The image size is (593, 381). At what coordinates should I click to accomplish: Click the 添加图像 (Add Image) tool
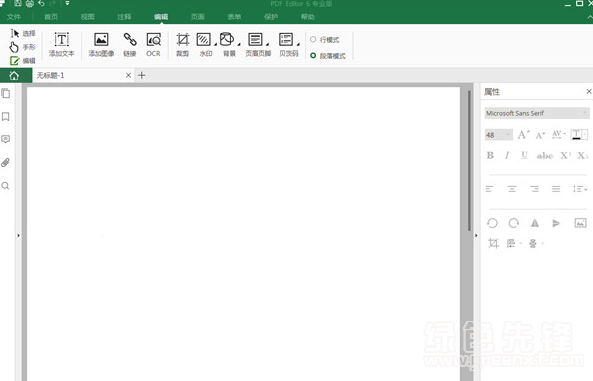101,44
